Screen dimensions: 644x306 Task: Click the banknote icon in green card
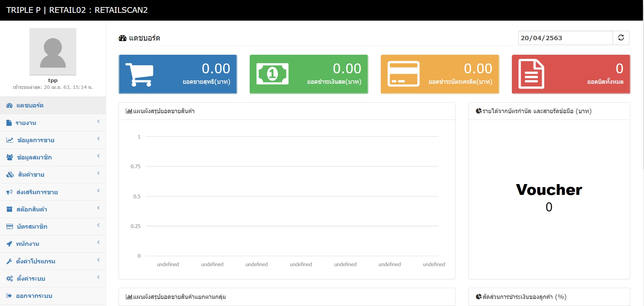(x=272, y=74)
